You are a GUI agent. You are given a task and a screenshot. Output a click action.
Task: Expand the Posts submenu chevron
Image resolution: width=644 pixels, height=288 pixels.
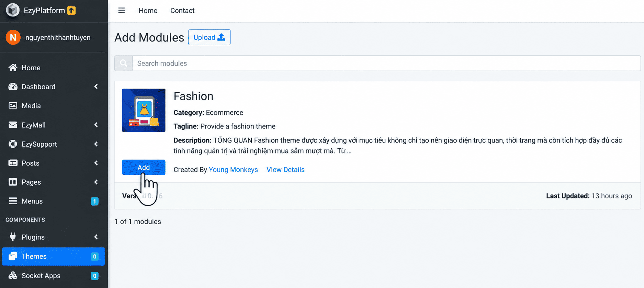click(96, 163)
